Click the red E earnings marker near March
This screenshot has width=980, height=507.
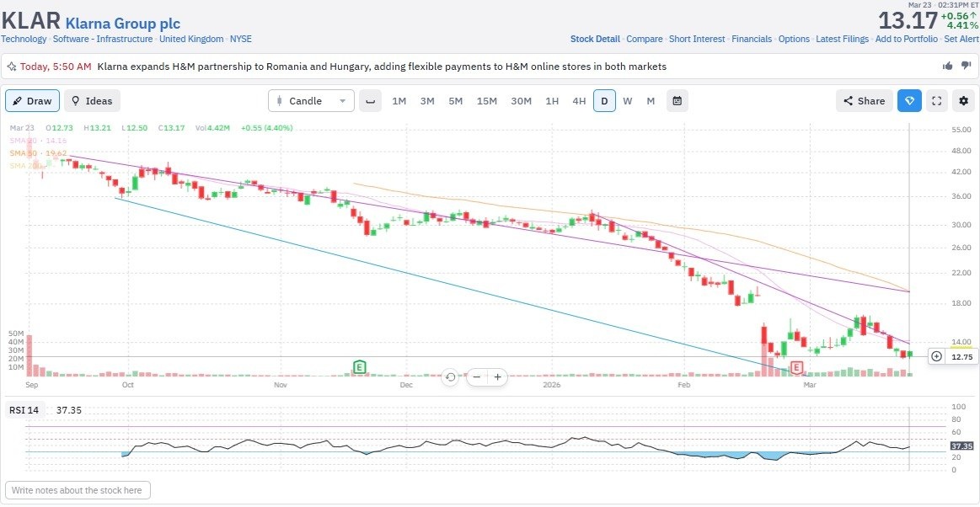point(797,367)
